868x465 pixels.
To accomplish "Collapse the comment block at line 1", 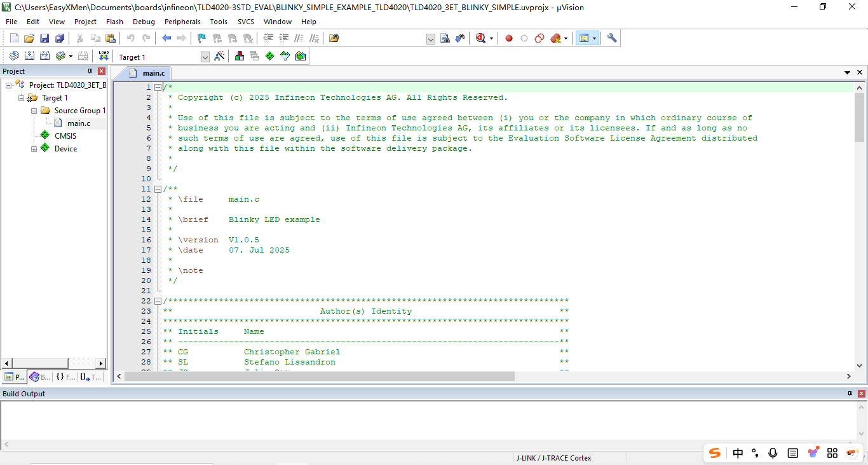I will (158, 87).
